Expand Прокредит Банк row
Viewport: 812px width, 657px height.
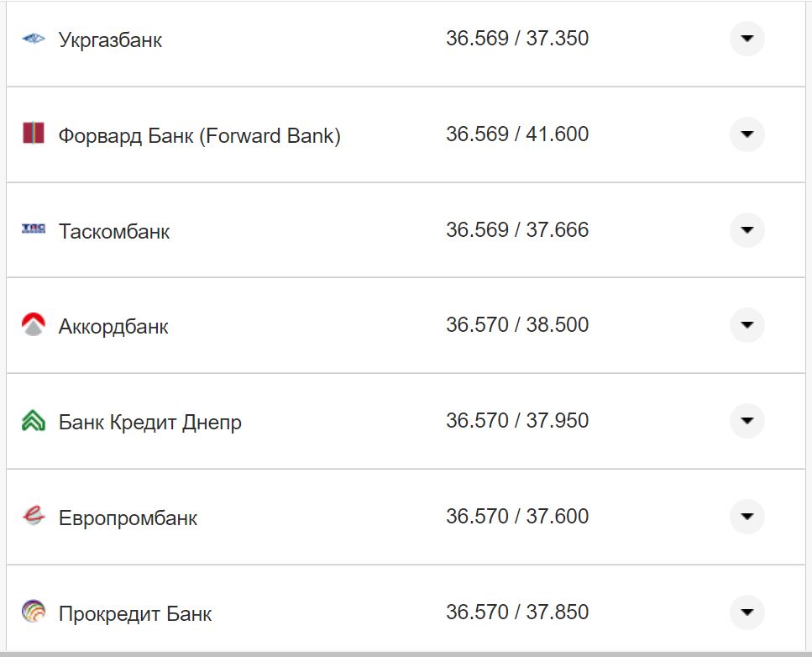pos(747,612)
